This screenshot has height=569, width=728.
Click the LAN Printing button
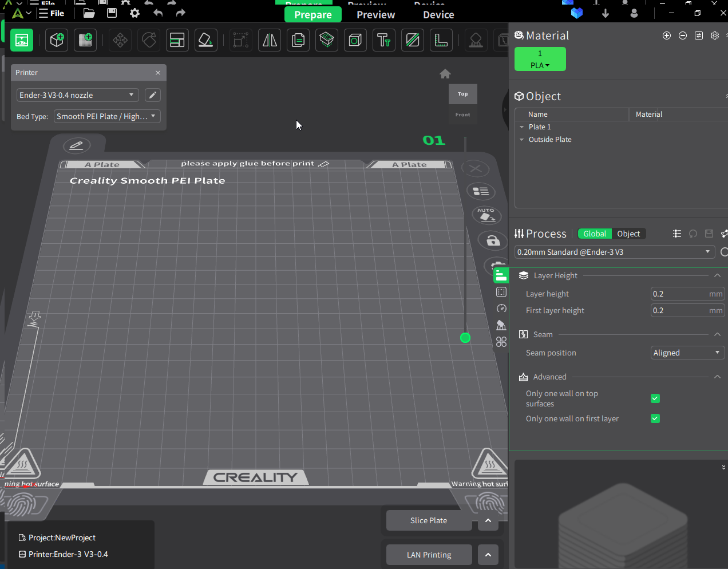click(429, 555)
